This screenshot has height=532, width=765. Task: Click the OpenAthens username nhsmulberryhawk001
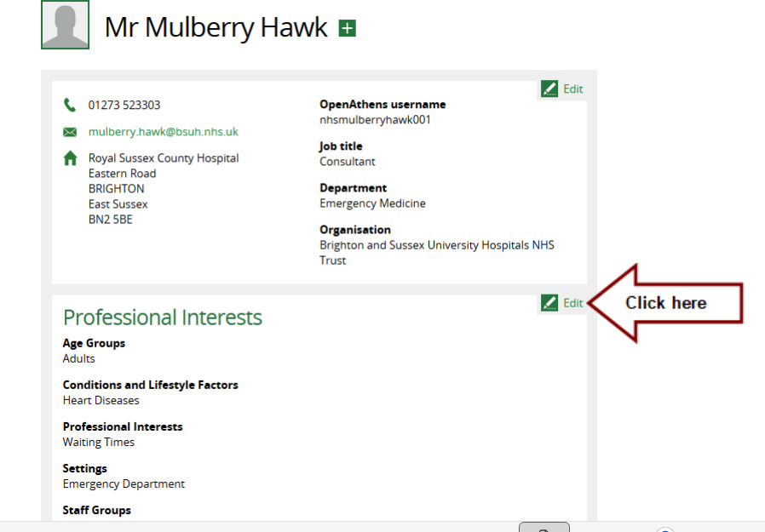375,120
